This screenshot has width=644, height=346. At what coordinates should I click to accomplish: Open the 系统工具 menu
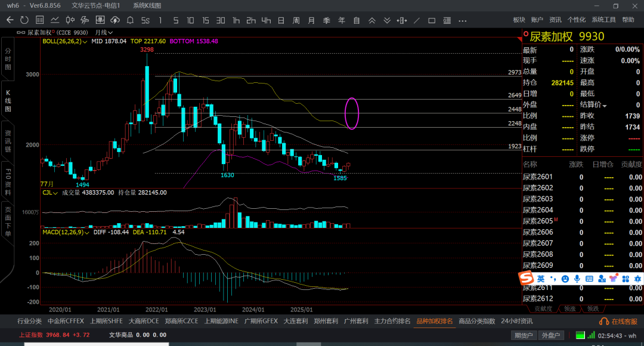tap(603, 20)
